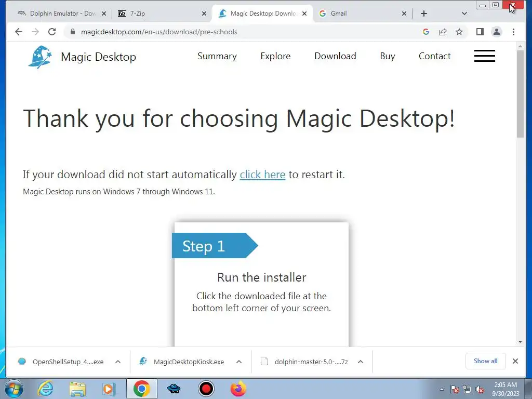Screen dimensions: 532x399
Task: Click the 'click here' restart download link
Action: 262,175
